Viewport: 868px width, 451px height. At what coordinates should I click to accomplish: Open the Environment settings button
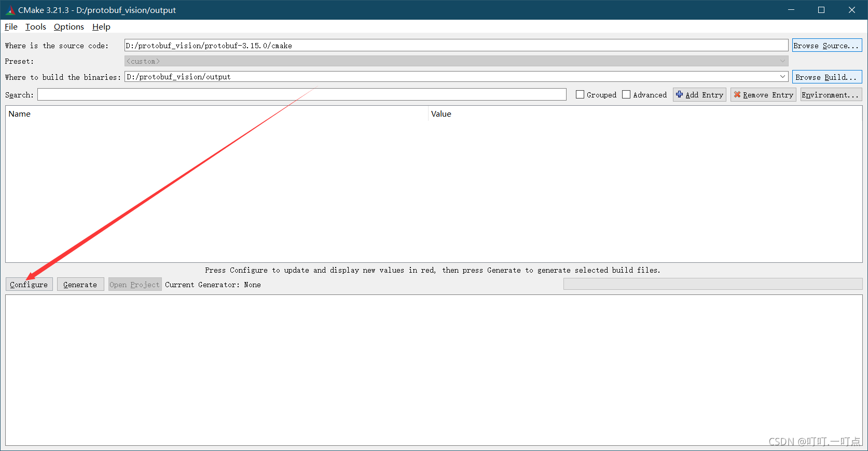[831, 94]
